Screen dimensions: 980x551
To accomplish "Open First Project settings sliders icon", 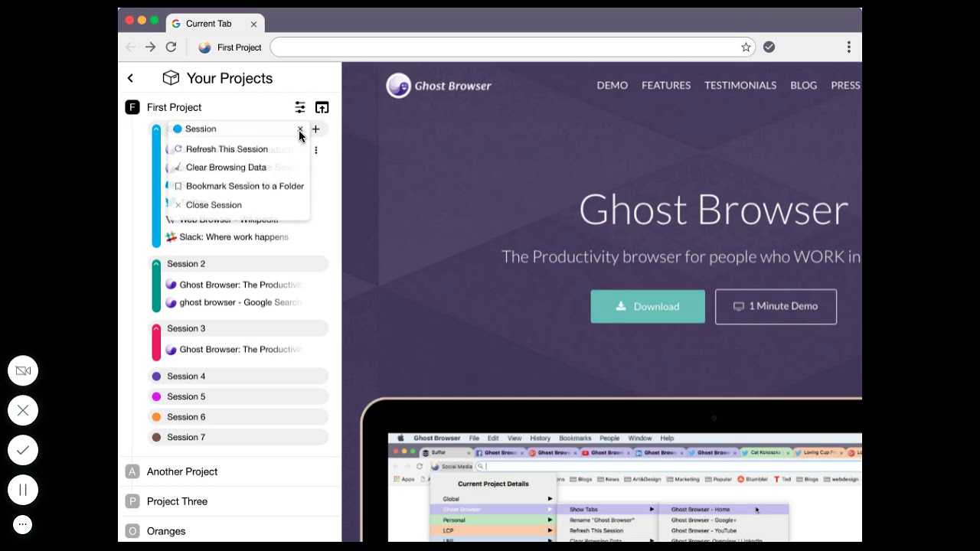I will (x=300, y=107).
